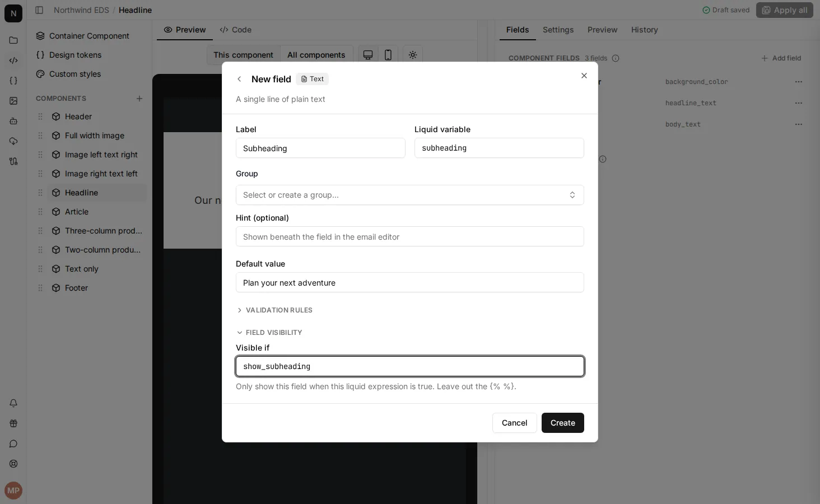Switch preview to mobile view
Screen dimensions: 820x504
coord(388,55)
